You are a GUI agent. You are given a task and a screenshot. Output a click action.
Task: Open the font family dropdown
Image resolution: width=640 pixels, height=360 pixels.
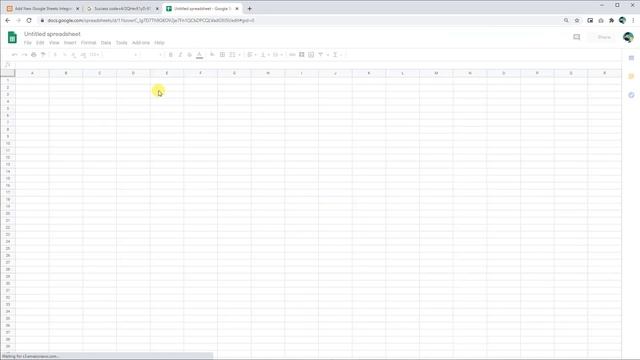tap(120, 55)
